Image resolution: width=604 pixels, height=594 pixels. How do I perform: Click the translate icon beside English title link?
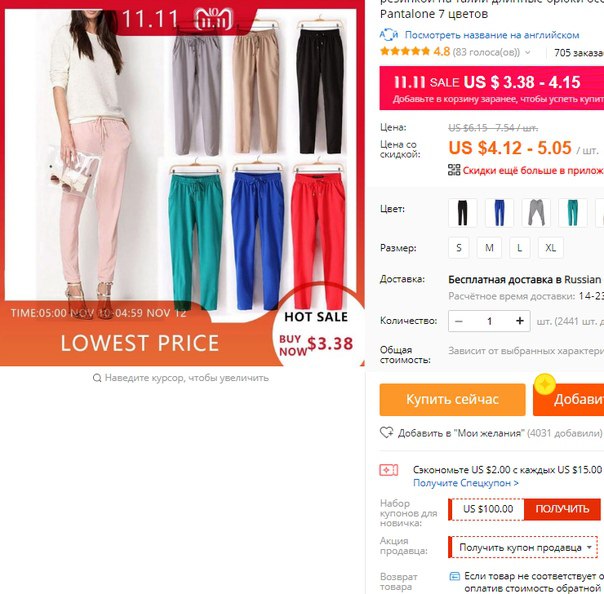point(389,35)
